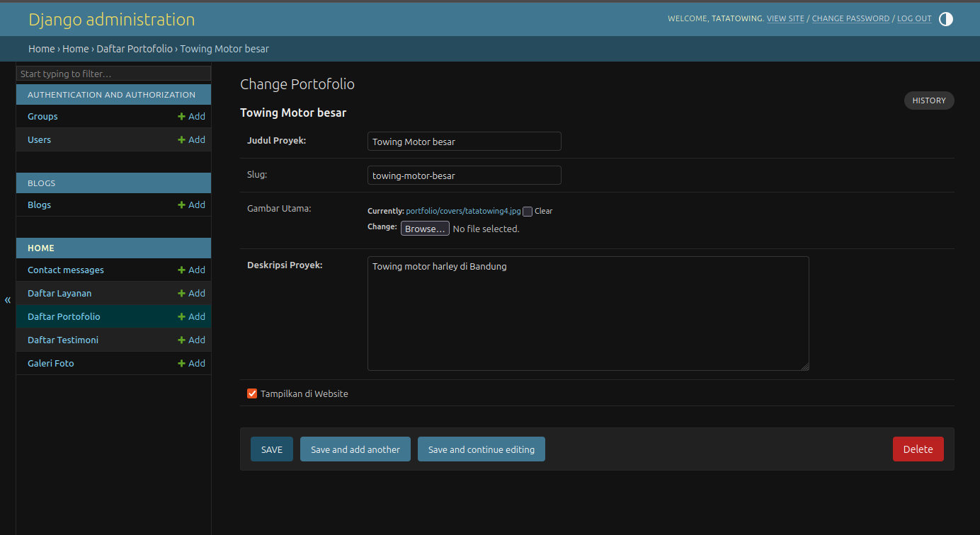Click the Judul Proyek text field

pyautogui.click(x=464, y=142)
